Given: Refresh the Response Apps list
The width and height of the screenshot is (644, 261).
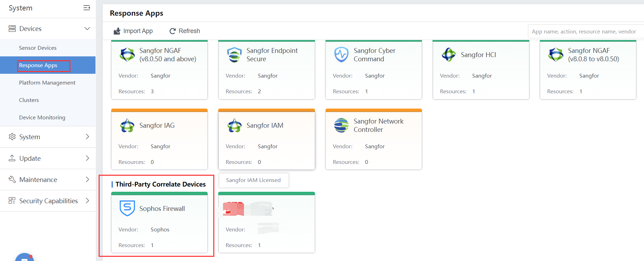Looking at the screenshot, I should click(185, 31).
